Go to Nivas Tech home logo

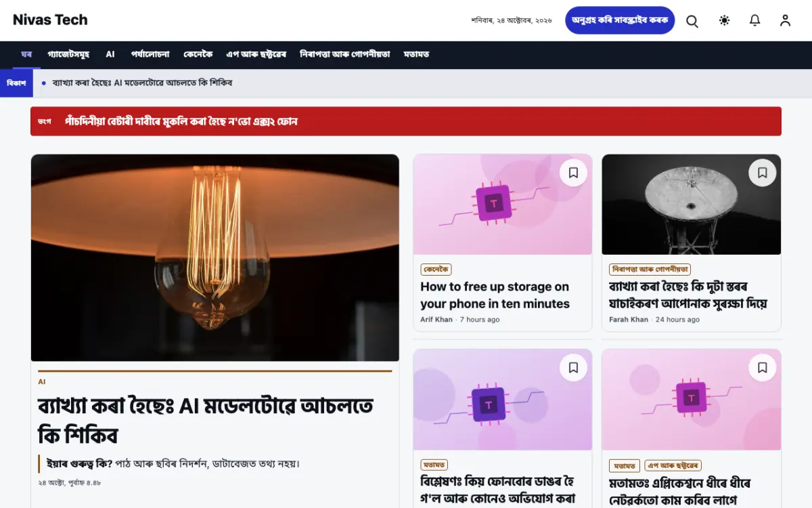click(x=50, y=20)
